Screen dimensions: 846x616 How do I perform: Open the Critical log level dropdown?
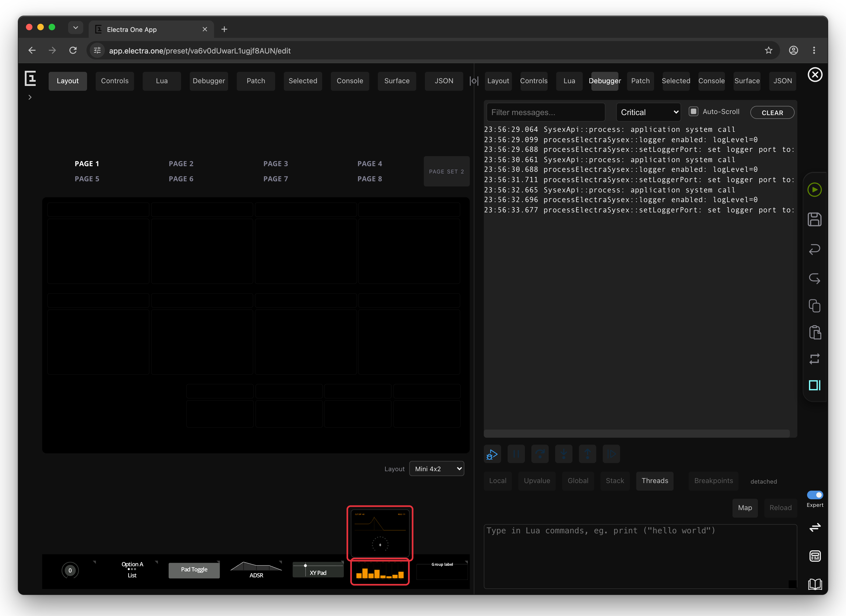coord(648,112)
